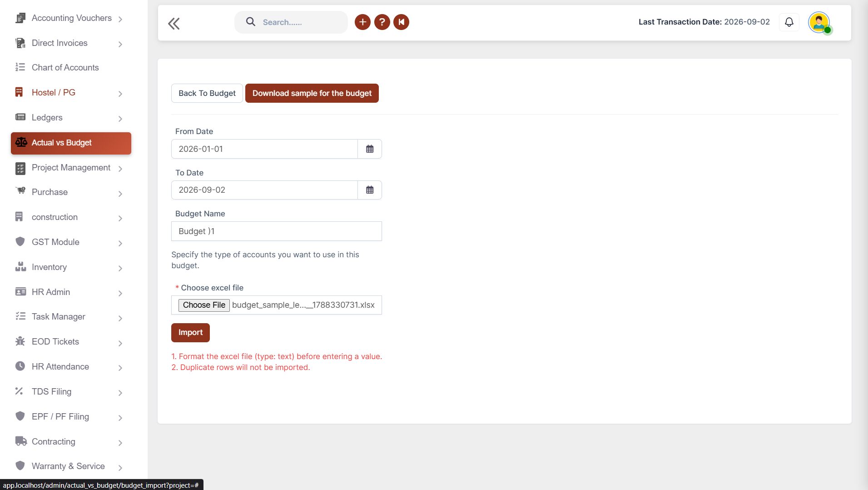The width and height of the screenshot is (868, 490).
Task: Click Accounting Vouchers sidebar icon
Action: pyautogui.click(x=20, y=18)
